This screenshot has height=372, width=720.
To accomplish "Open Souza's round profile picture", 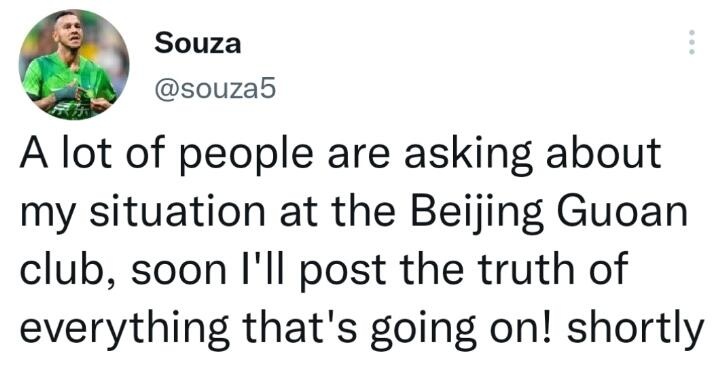I will tap(73, 65).
